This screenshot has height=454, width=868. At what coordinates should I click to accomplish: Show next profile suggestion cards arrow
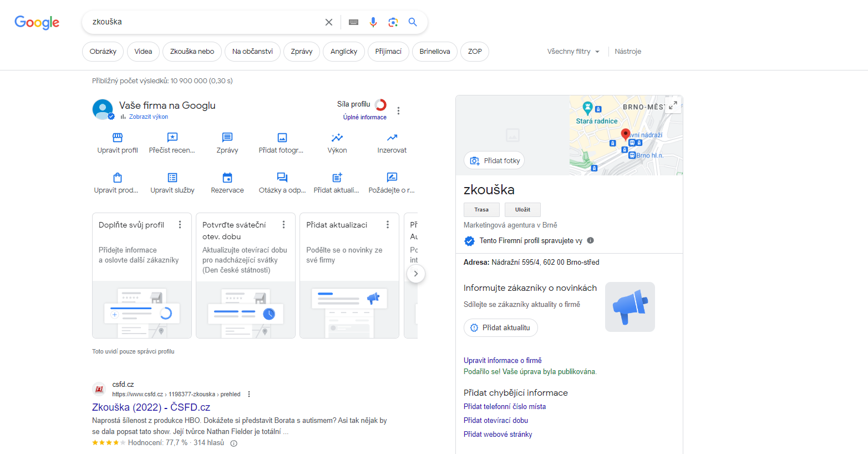click(x=416, y=274)
